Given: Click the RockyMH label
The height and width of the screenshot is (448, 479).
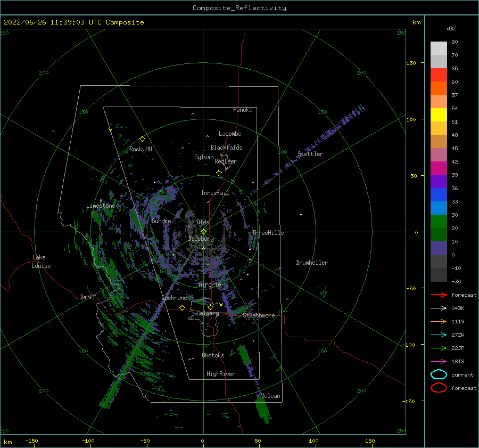Looking at the screenshot, I should [x=141, y=149].
